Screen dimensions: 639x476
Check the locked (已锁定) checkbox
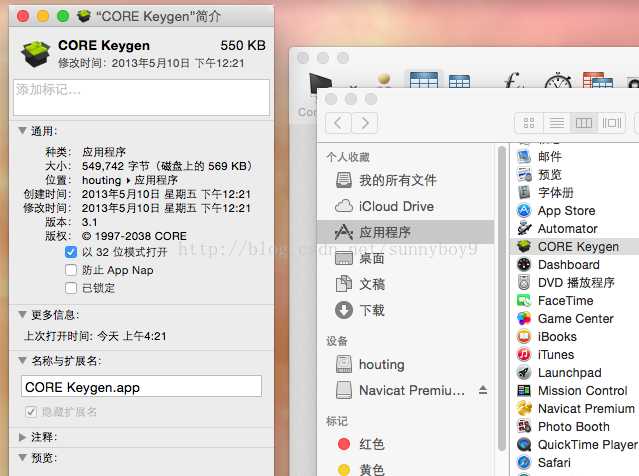tap(71, 288)
